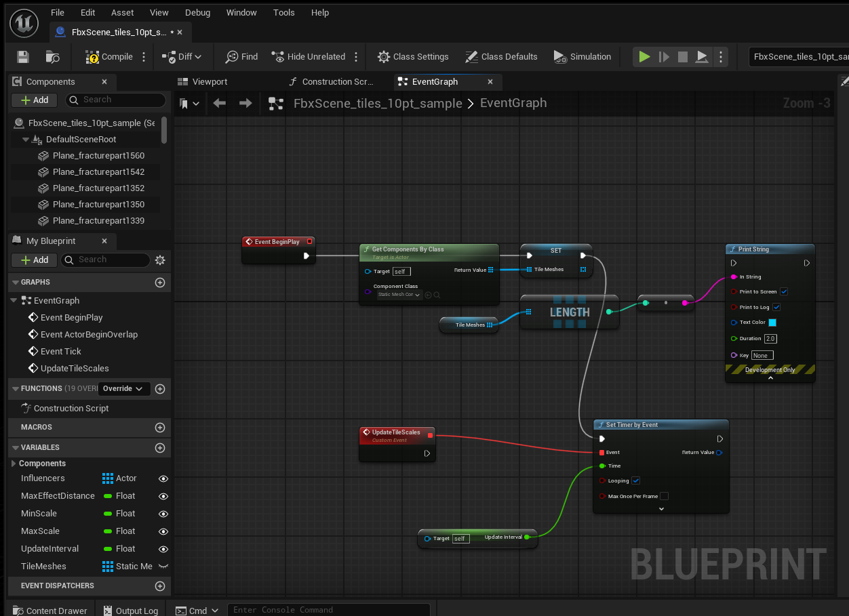
Task: Open the Asset menu
Action: (x=123, y=12)
